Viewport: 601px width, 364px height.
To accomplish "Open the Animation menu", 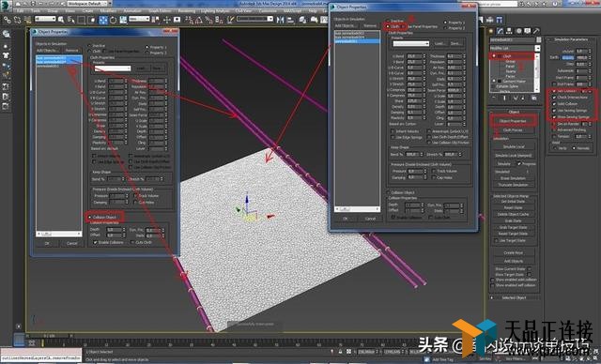I will tap(132, 11).
